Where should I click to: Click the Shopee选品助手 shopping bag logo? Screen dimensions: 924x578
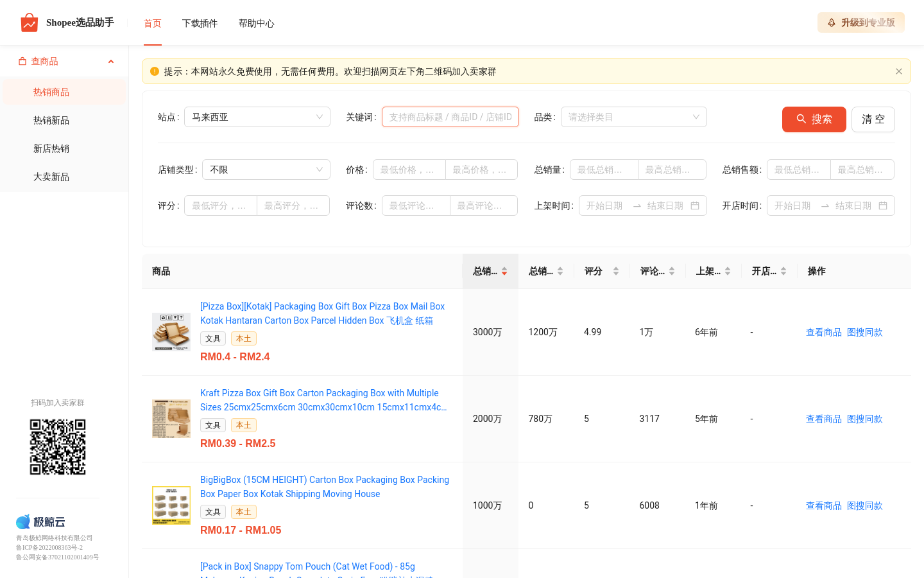pos(30,22)
